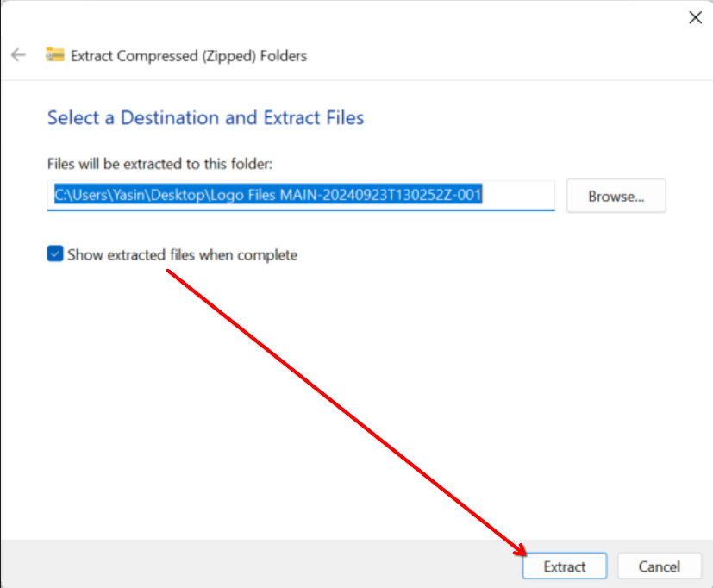
Task: Open the Browse... folder picker
Action: pyautogui.click(x=616, y=196)
